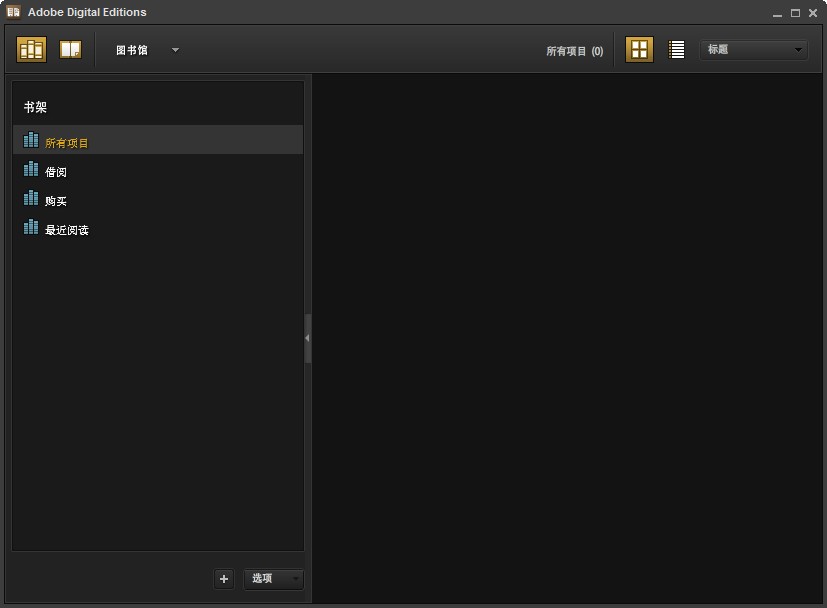Screen dimensions: 827x608
Task: Maximize the Adobe Digital Editions window
Action: (795, 13)
